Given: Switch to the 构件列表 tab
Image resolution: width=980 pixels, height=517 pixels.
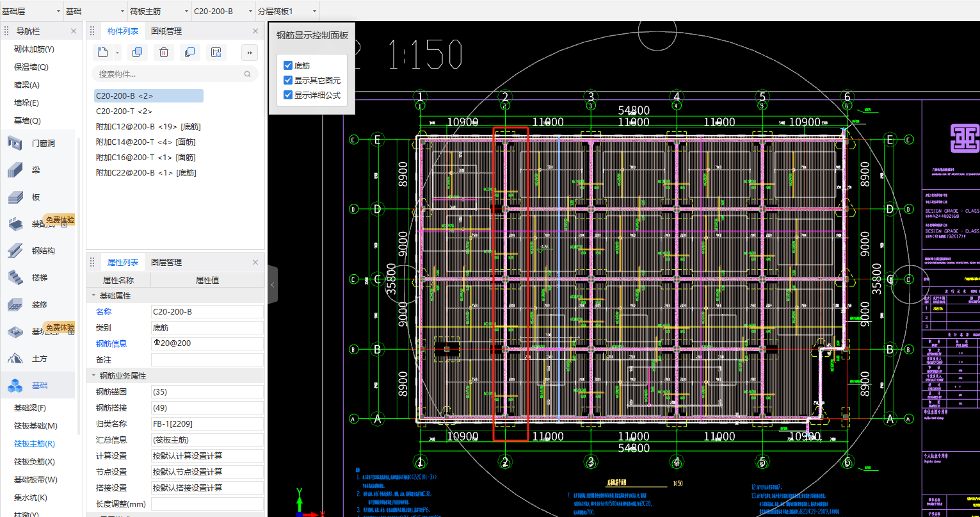Looking at the screenshot, I should coord(123,31).
